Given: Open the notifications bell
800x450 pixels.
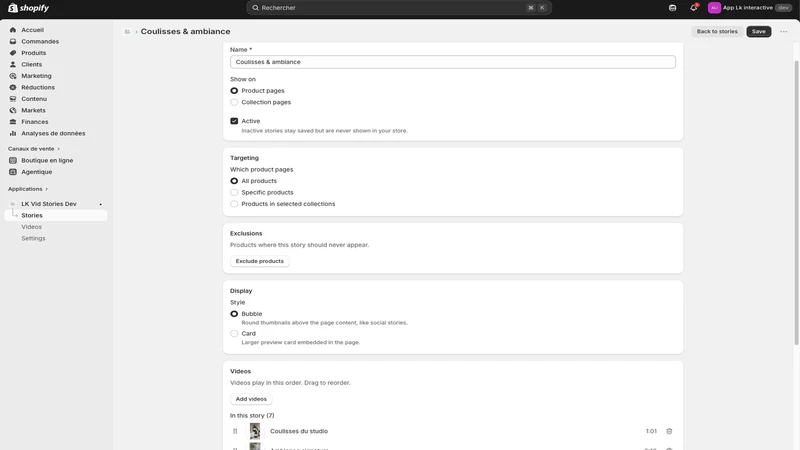Looking at the screenshot, I should (x=693, y=8).
